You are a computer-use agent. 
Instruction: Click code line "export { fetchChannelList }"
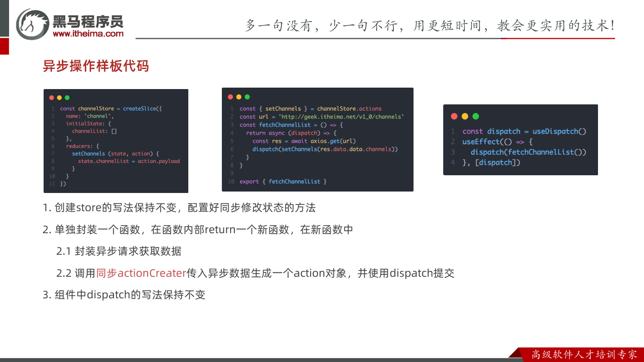283,182
